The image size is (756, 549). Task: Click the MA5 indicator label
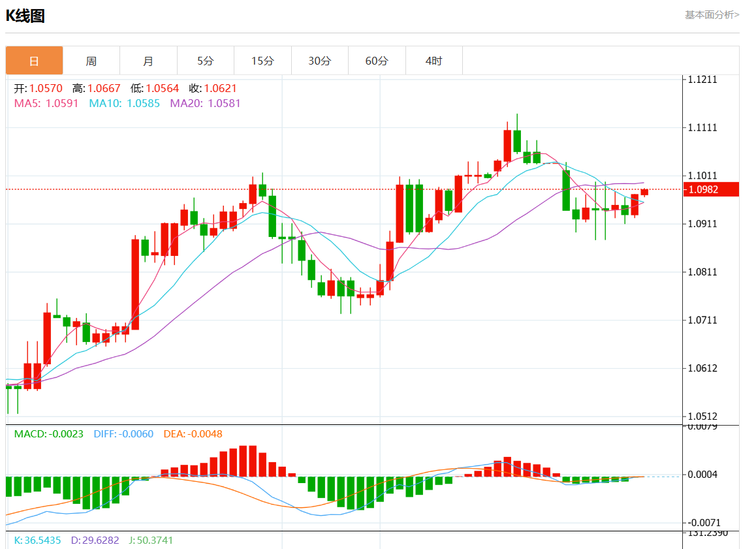[x=46, y=103]
